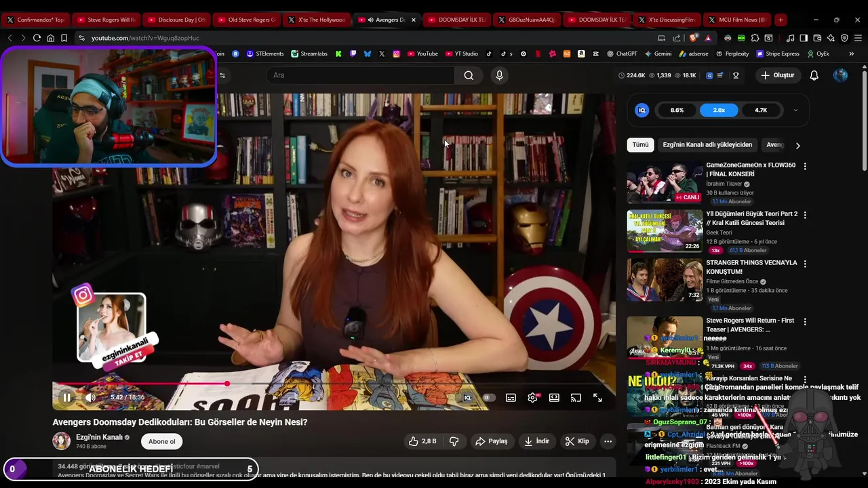Pause the video with the player pause button
The width and height of the screenshot is (868, 488).
tap(66, 398)
